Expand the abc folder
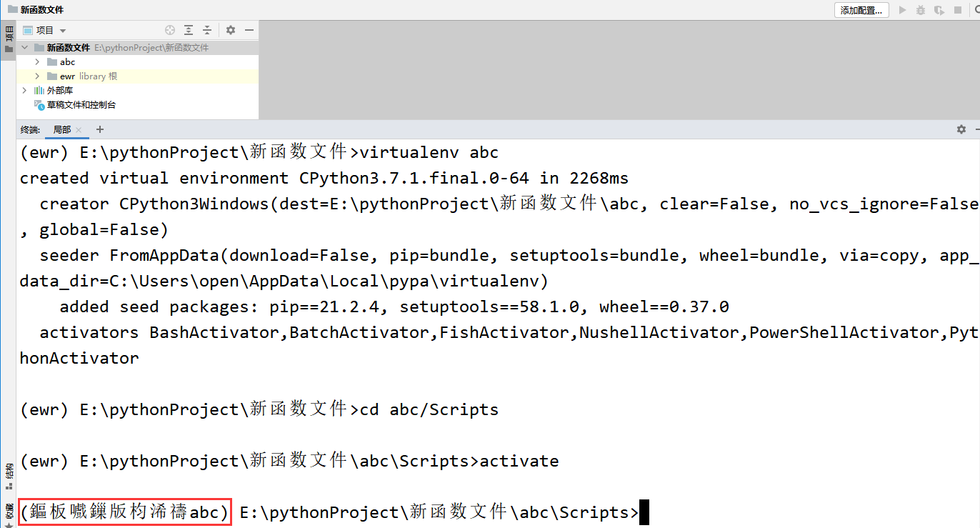980x528 pixels. [37, 62]
